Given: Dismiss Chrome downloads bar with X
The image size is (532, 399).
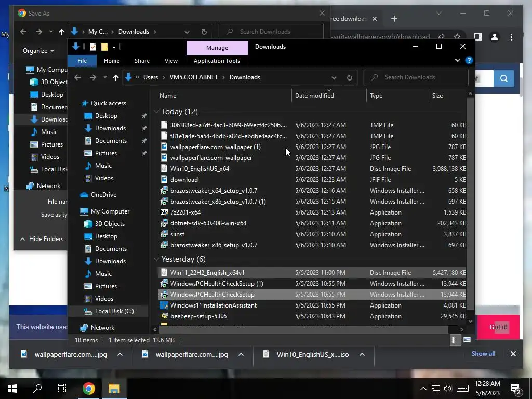Looking at the screenshot, I should click(x=513, y=354).
